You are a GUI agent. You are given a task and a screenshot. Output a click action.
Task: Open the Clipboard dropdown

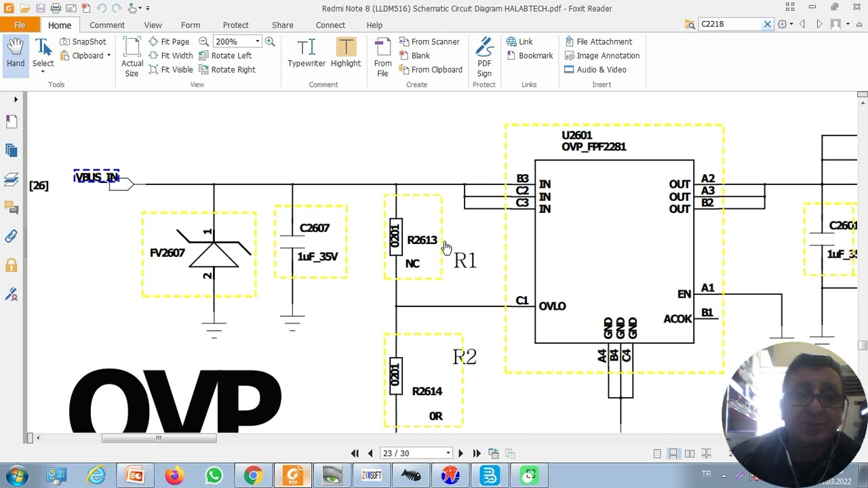85,56
